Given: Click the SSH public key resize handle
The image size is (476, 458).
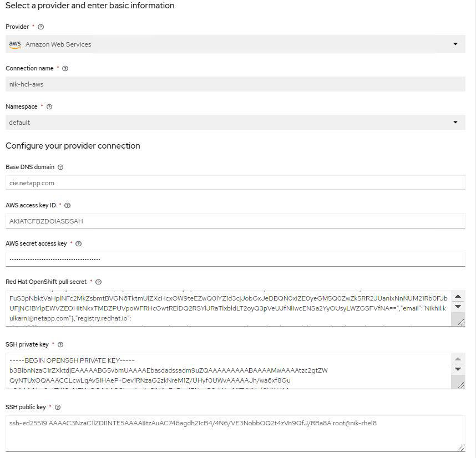Looking at the screenshot, I should 460,447.
